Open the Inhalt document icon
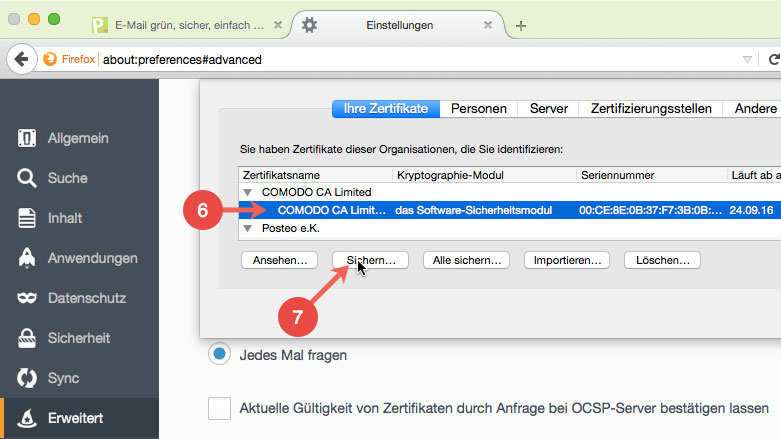Screen dimensions: 781x439 click(x=27, y=218)
